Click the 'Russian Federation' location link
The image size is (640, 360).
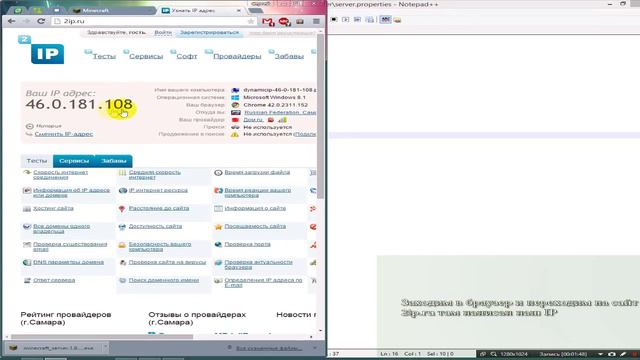pyautogui.click(x=280, y=112)
